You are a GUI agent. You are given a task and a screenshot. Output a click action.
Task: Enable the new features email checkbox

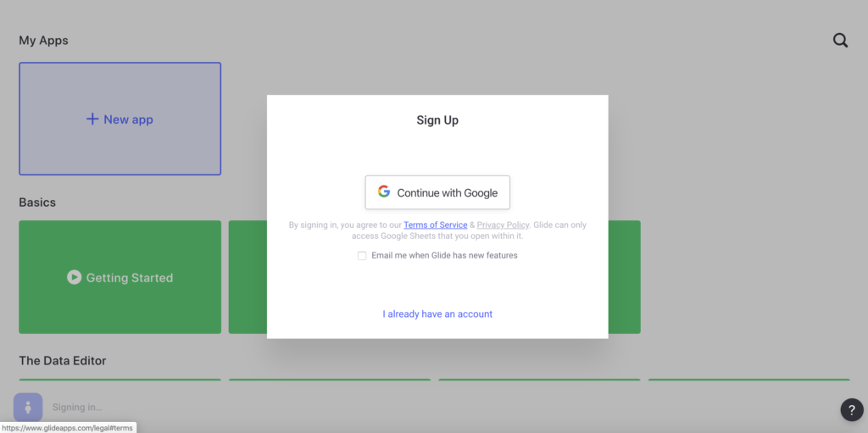tap(362, 256)
